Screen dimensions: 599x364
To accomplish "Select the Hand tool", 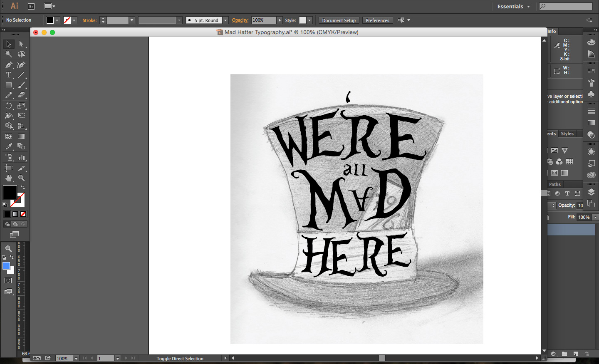I will (8, 178).
